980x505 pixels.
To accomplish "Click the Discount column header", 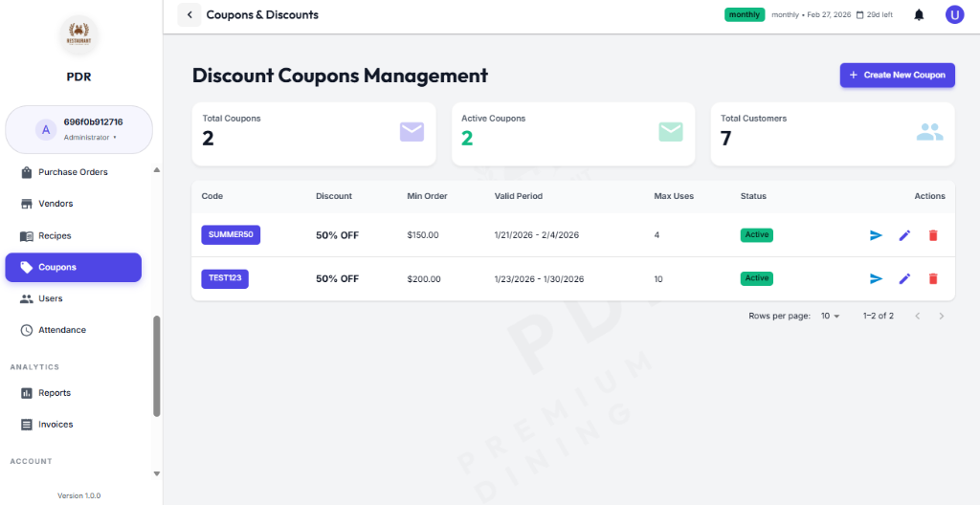I will (334, 196).
